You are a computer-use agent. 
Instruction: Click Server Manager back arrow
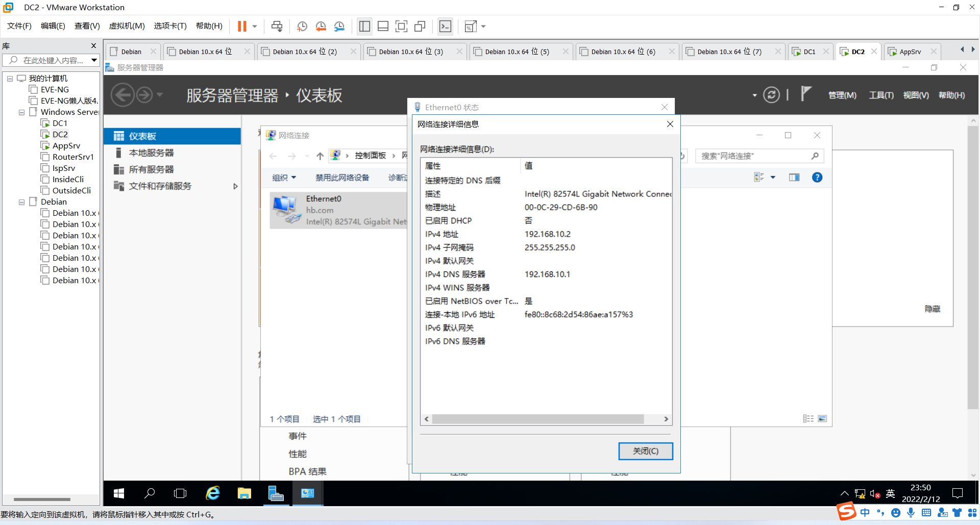pyautogui.click(x=122, y=95)
